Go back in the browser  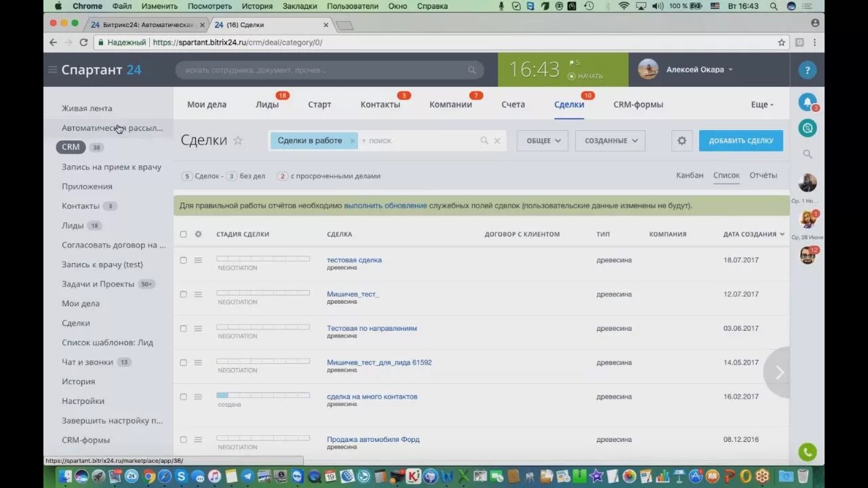coord(54,42)
